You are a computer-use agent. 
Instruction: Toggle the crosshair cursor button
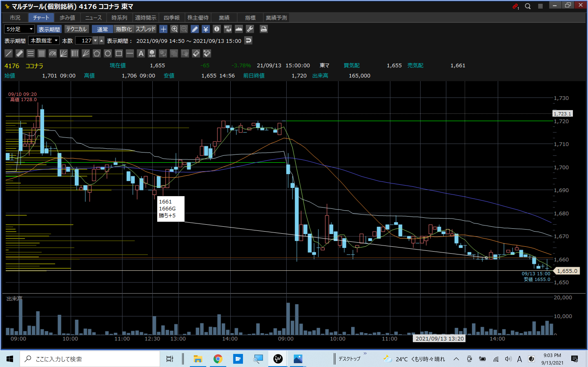[163, 29]
